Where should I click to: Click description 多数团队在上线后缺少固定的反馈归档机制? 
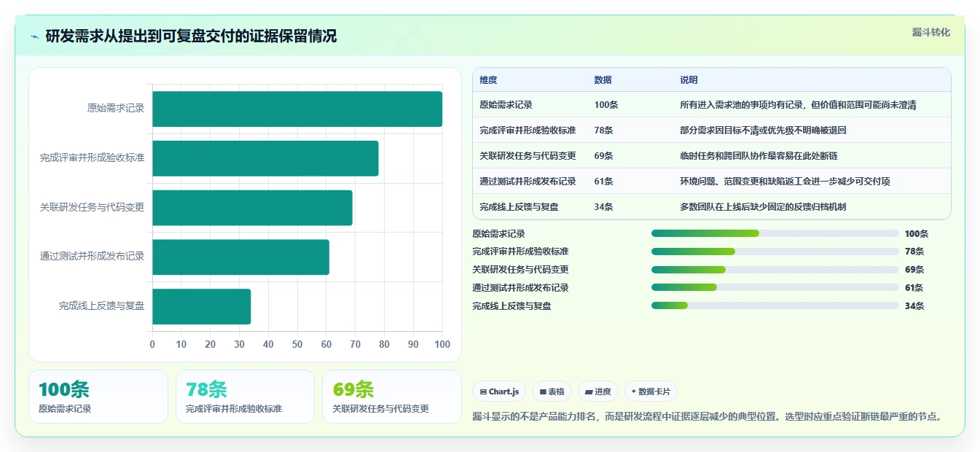coord(763,207)
